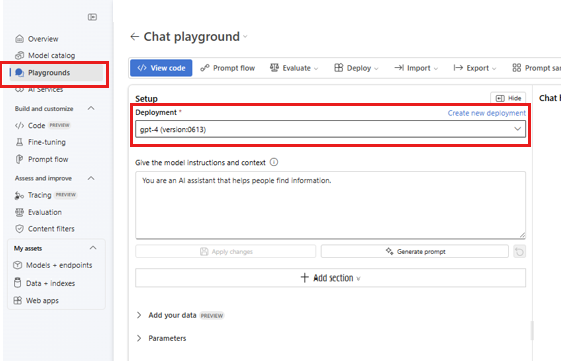Viewport: 561px width, 361px height.
Task: Collapse the sidebar using the panel icon
Action: click(92, 17)
